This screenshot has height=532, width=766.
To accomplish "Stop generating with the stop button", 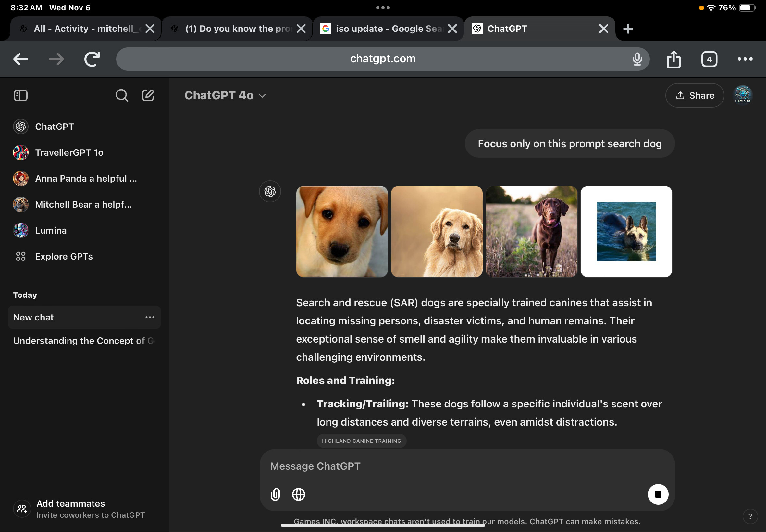I will [658, 494].
